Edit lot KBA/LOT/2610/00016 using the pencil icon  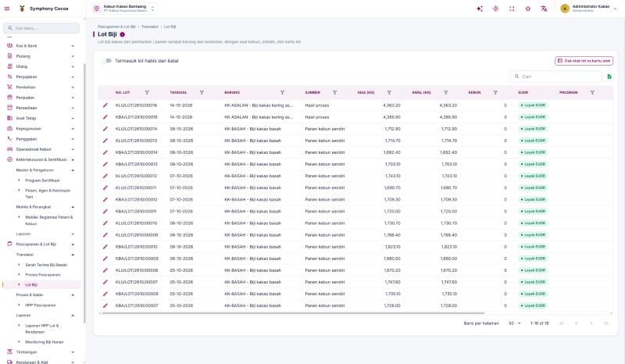tap(105, 117)
